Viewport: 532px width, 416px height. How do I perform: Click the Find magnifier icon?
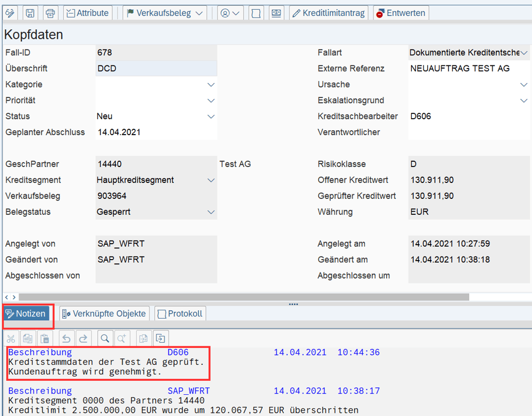tap(105, 338)
